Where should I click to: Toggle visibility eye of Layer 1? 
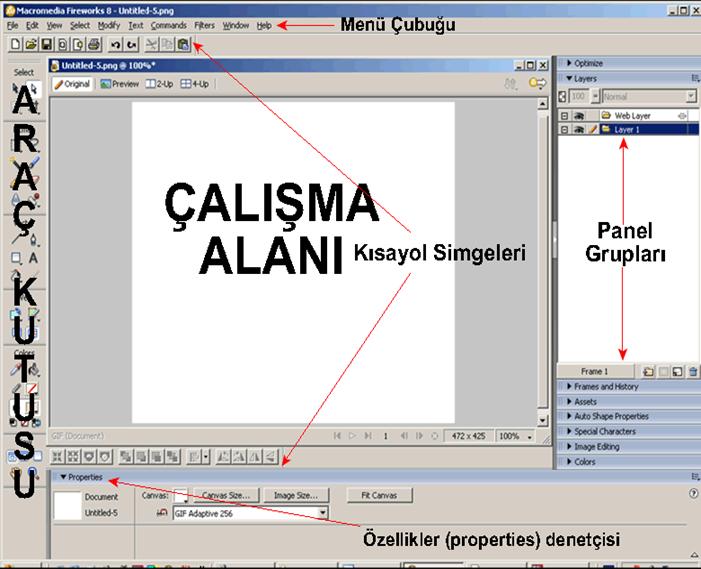click(x=579, y=130)
